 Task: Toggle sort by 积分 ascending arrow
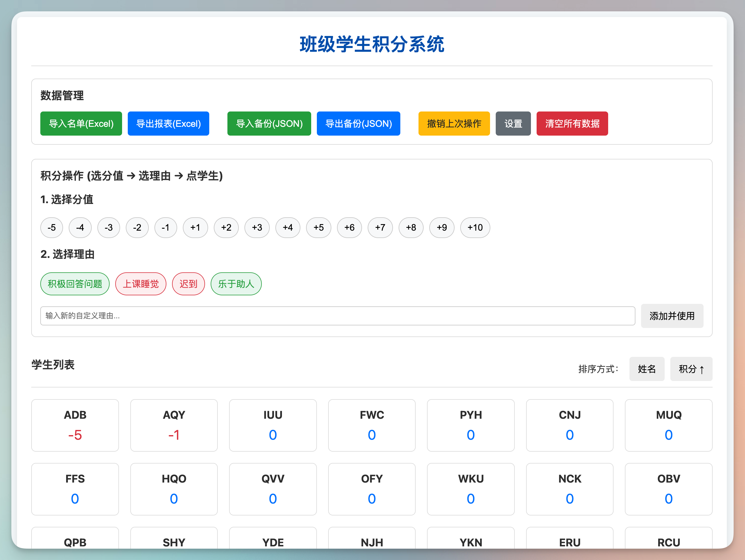691,369
